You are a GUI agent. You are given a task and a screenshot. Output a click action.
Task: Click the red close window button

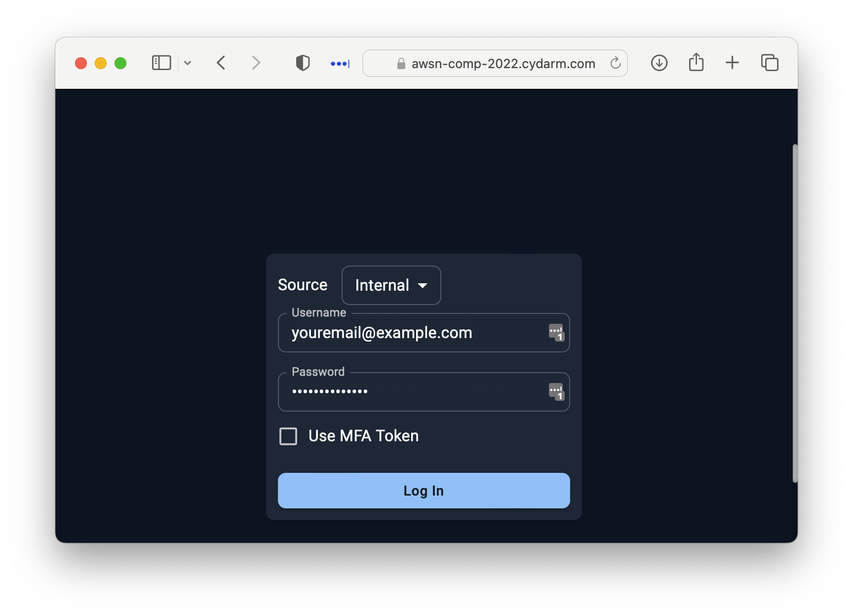click(x=81, y=63)
